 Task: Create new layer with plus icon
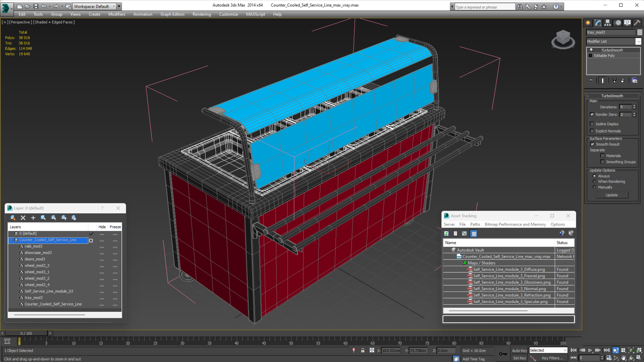tap(33, 218)
